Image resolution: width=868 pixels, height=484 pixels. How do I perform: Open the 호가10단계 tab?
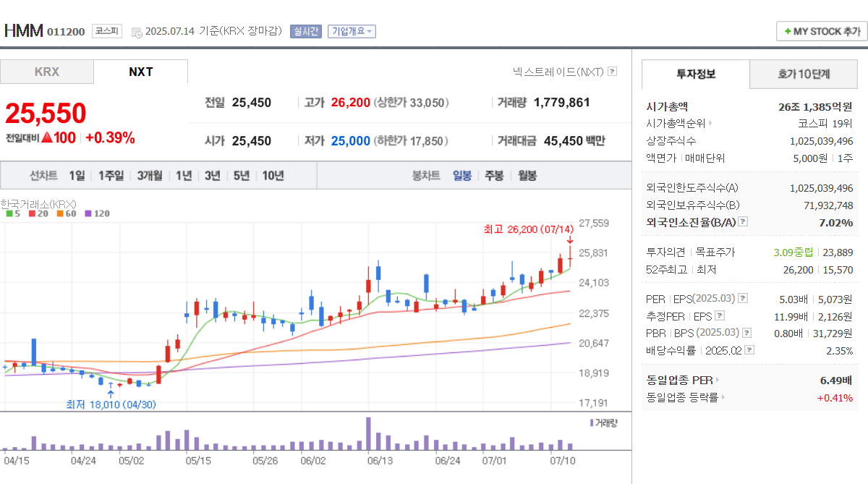[x=804, y=74]
